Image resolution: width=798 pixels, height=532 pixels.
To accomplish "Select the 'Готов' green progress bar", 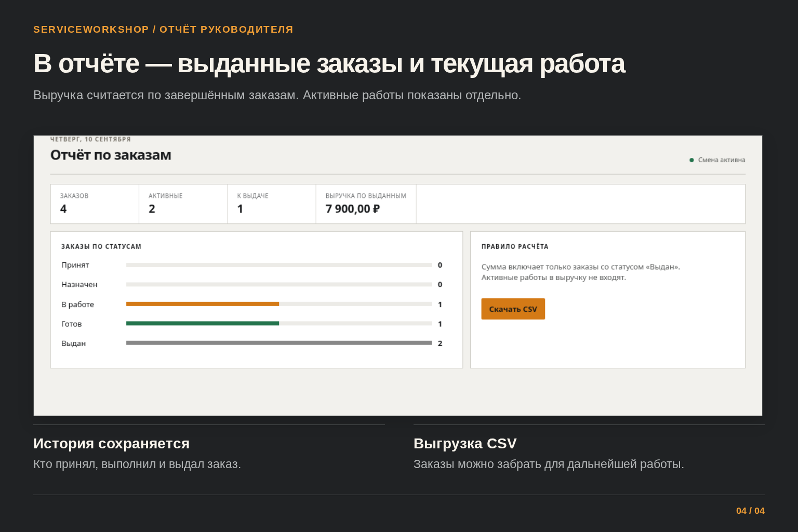I will click(279, 324).
